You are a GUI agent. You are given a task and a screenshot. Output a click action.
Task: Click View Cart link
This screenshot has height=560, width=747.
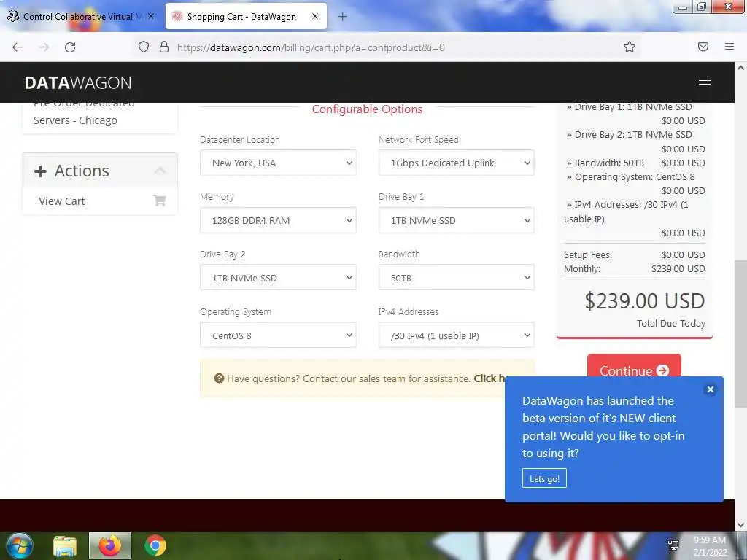(x=62, y=201)
